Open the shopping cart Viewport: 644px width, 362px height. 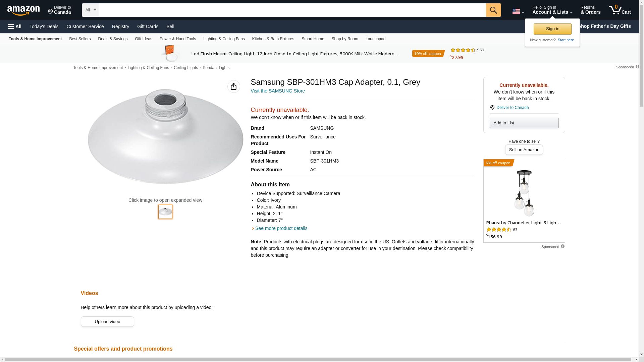click(620, 10)
